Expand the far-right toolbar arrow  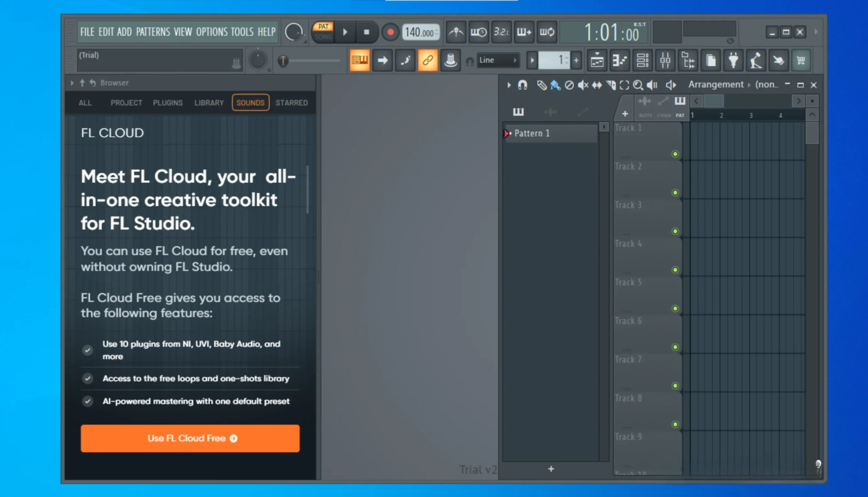[816, 32]
